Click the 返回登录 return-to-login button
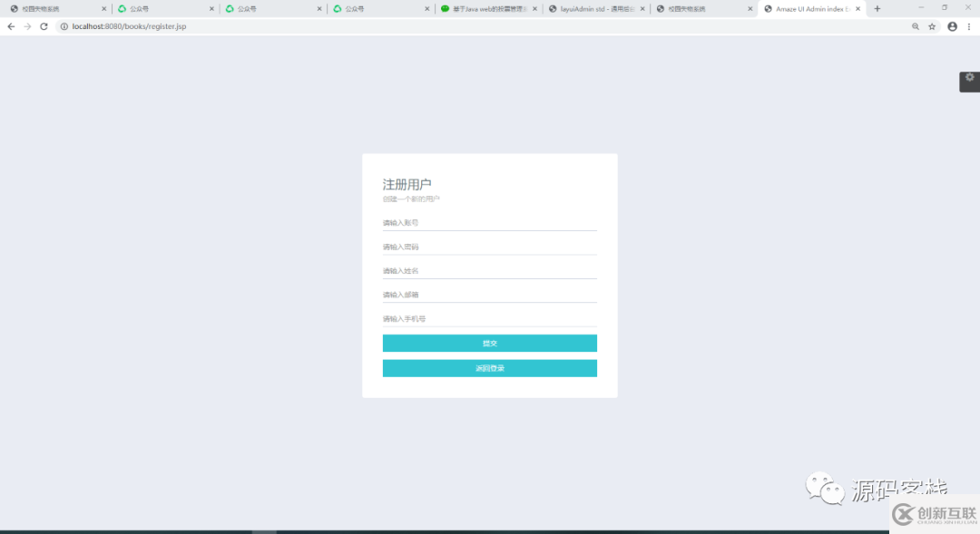Viewport: 980px width, 534px height. (489, 367)
